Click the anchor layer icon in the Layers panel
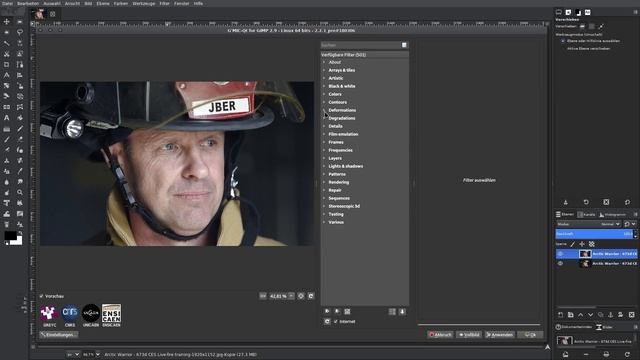 [611, 315]
